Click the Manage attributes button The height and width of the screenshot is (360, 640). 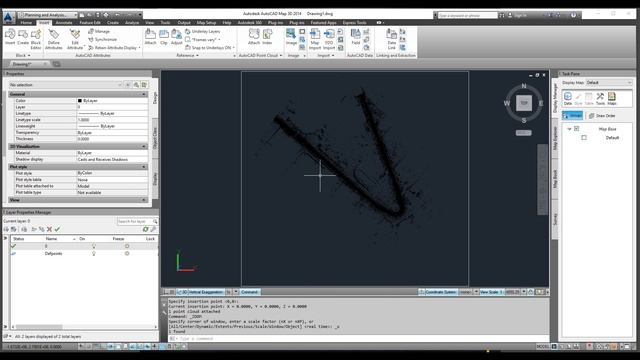coord(99,31)
